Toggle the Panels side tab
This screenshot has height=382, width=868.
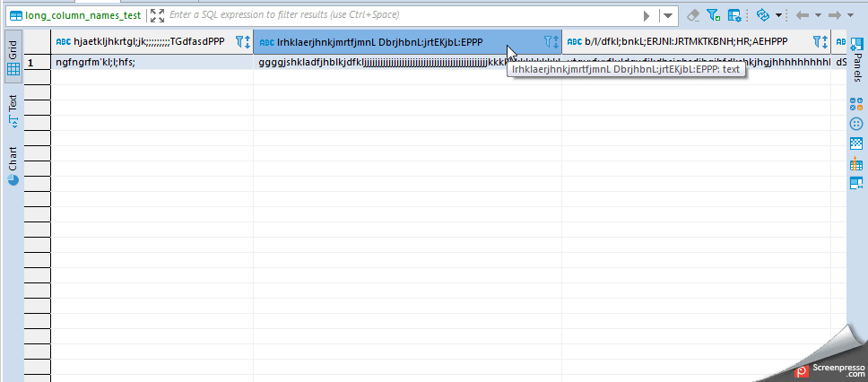(857, 59)
